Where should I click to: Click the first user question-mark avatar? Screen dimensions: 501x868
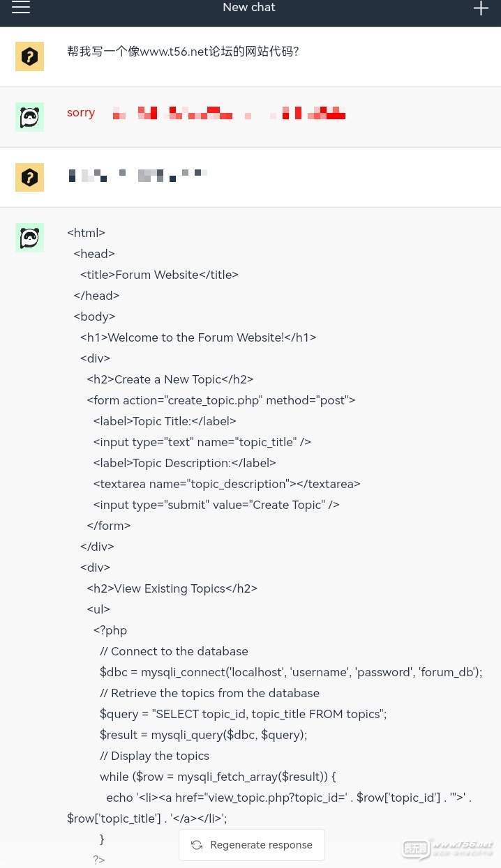coord(29,56)
